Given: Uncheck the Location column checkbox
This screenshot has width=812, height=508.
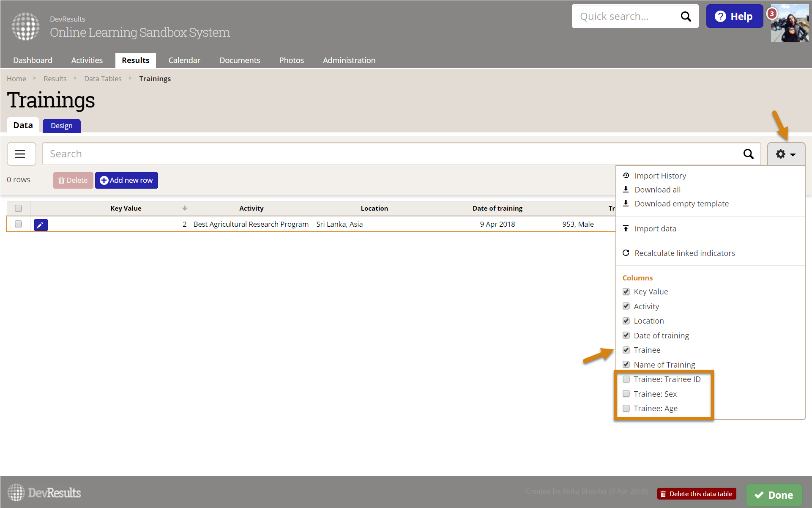Looking at the screenshot, I should point(626,321).
